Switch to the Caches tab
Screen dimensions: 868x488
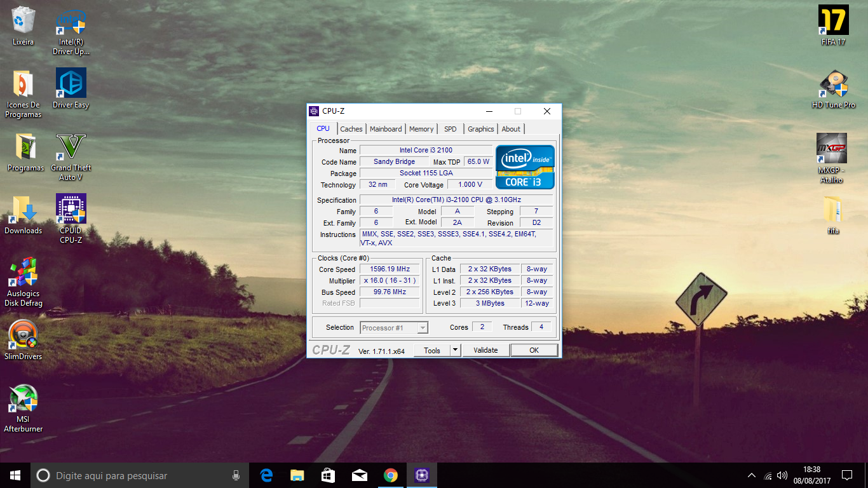pyautogui.click(x=351, y=129)
